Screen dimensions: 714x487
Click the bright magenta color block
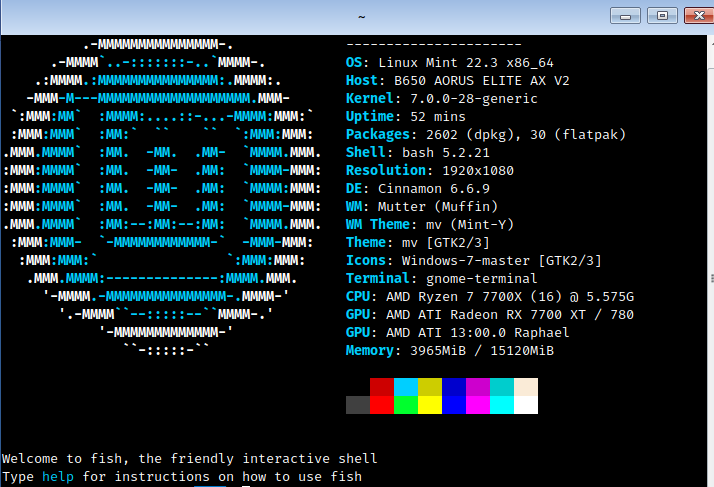pos(478,405)
